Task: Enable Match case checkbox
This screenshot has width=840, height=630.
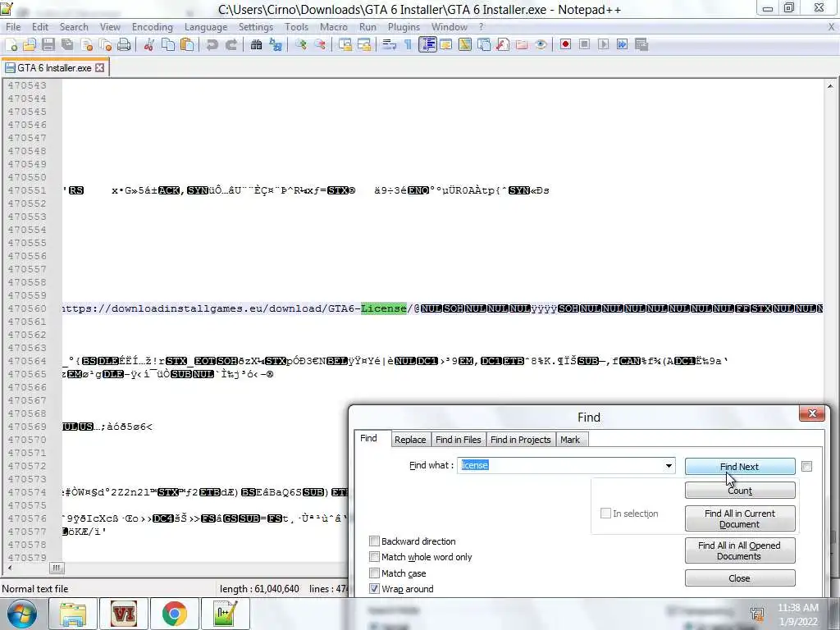Action: point(374,573)
